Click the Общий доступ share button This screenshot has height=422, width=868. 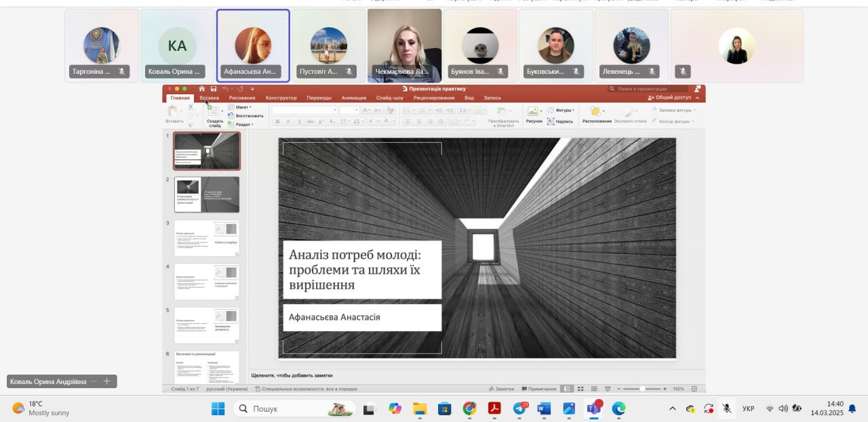(x=670, y=98)
